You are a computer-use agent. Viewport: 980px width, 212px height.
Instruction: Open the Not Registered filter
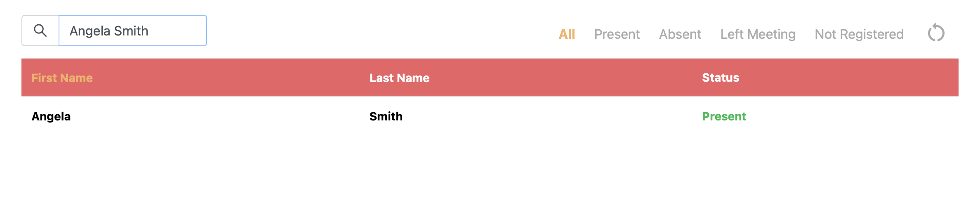click(859, 34)
